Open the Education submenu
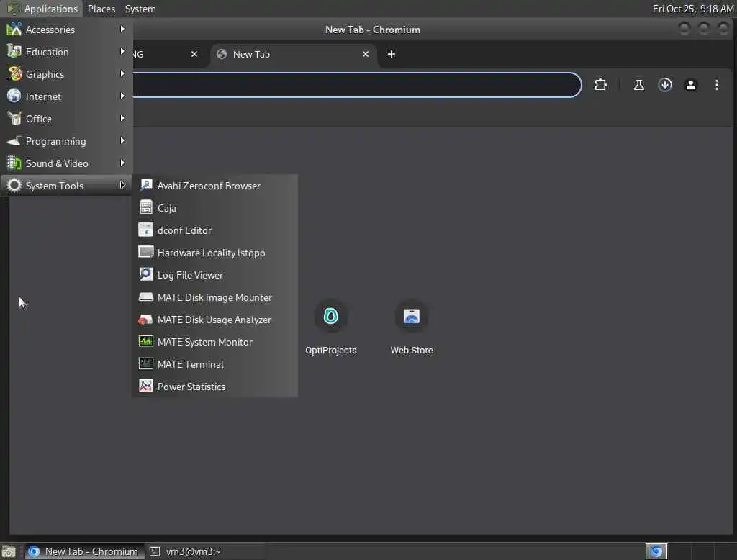Screen dimensions: 737x560 coord(66,52)
